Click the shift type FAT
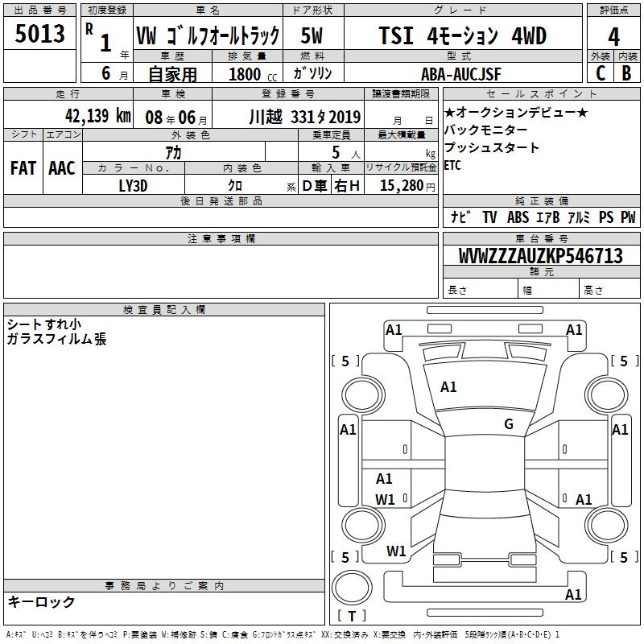Screen dimensions: 644x644 click(x=23, y=168)
